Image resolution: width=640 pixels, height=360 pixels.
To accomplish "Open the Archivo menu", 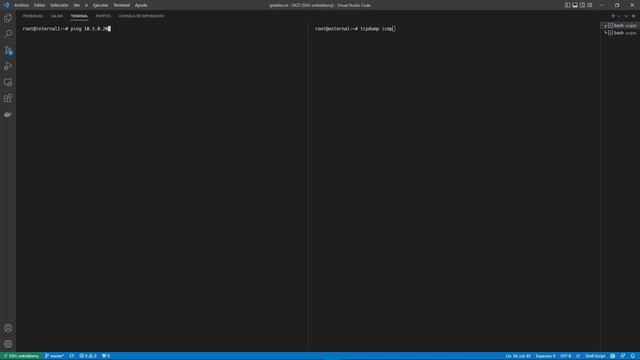I will [x=21, y=5].
